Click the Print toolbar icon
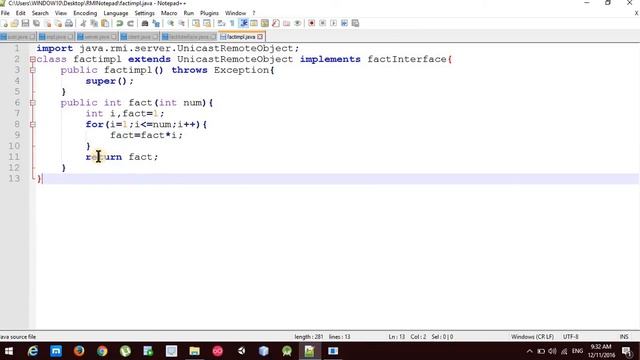The height and width of the screenshot is (360, 640). [69, 23]
